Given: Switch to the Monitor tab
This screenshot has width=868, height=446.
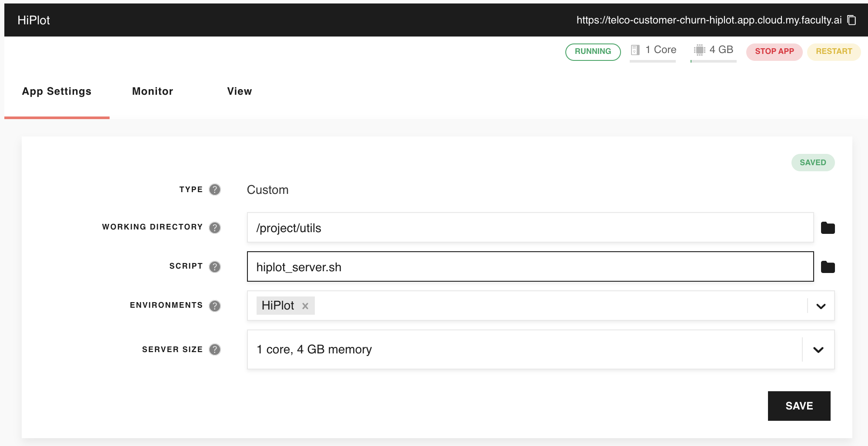Looking at the screenshot, I should (x=153, y=91).
